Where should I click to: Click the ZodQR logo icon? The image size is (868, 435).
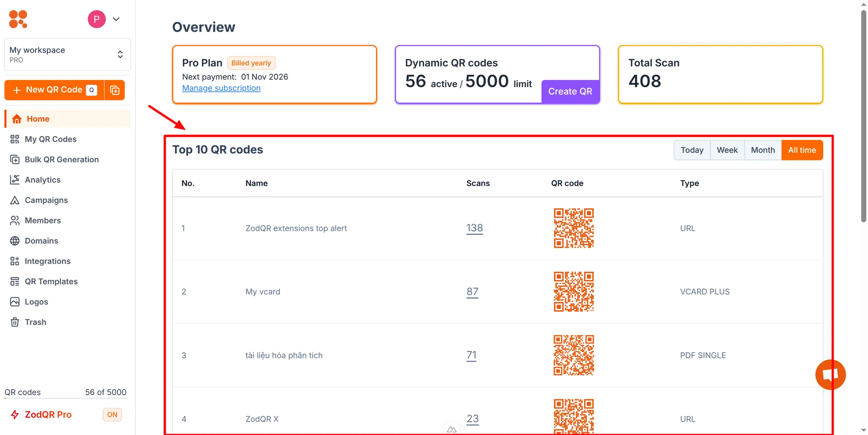[18, 19]
